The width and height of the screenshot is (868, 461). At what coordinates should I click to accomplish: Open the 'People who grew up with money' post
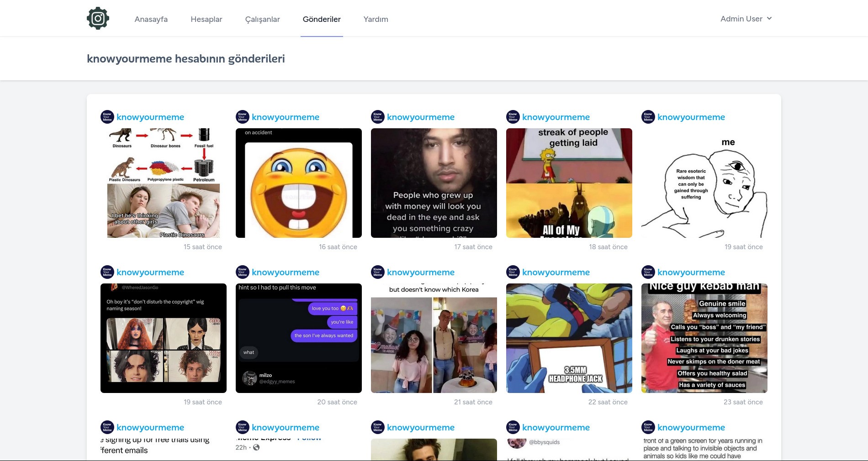pos(434,183)
